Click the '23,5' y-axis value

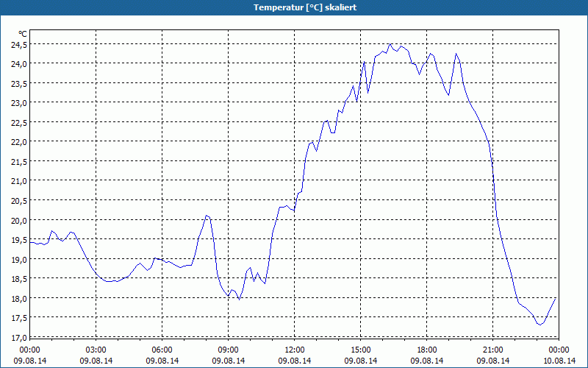[19, 84]
